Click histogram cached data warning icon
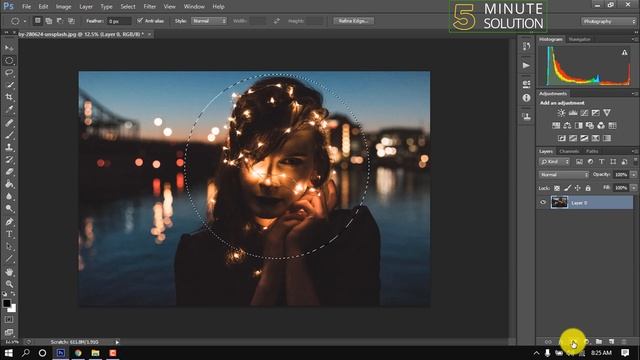Screen dimensions: 640x360 624,53
